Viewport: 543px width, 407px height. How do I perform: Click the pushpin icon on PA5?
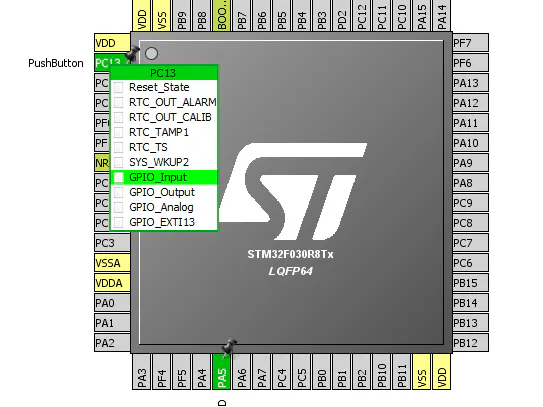point(229,347)
